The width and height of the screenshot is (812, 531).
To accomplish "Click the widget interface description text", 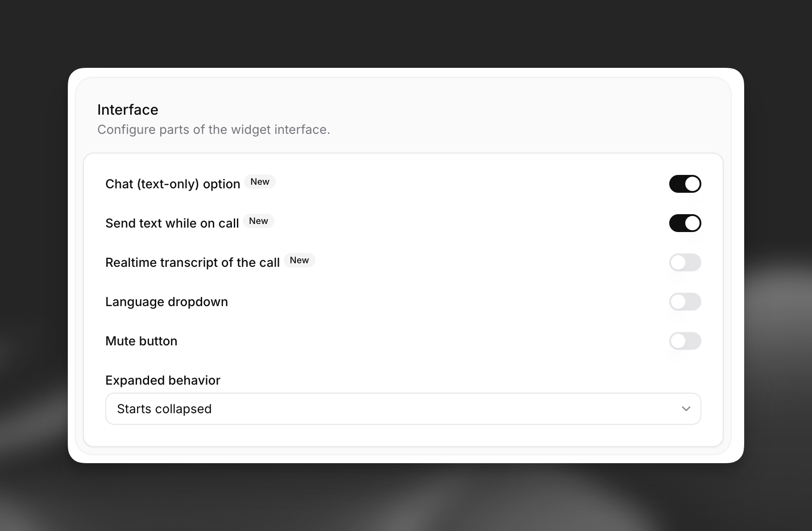I will (214, 129).
